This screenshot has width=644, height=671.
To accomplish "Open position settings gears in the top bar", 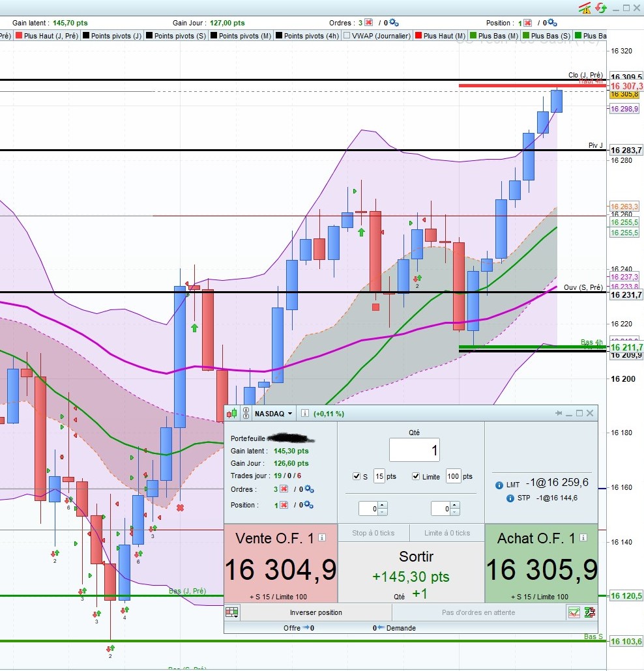I will [552, 23].
